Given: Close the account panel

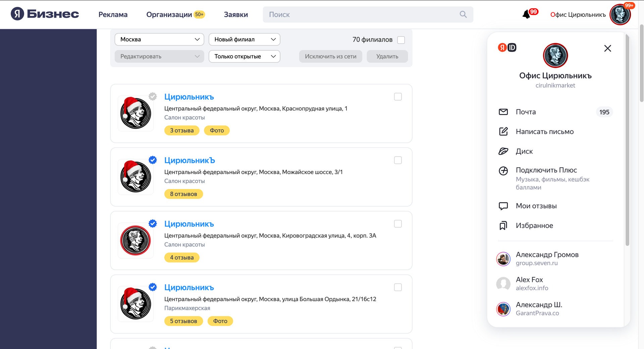Looking at the screenshot, I should 607,48.
